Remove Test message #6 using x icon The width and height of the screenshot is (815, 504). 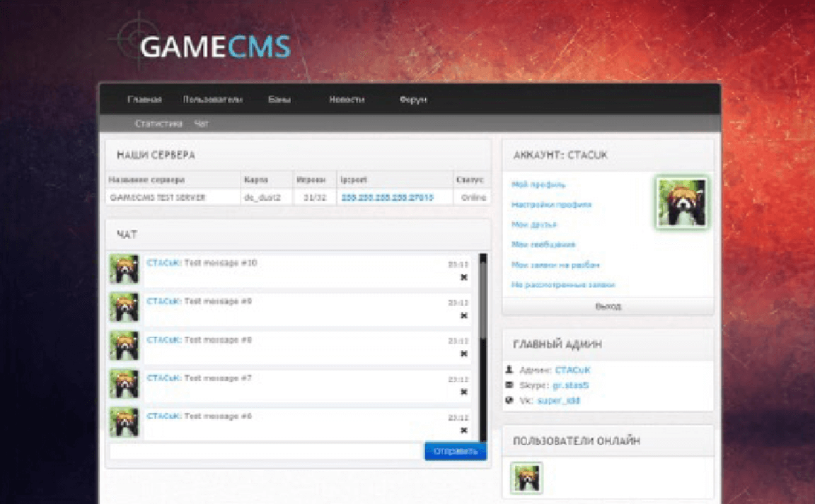coord(464,430)
